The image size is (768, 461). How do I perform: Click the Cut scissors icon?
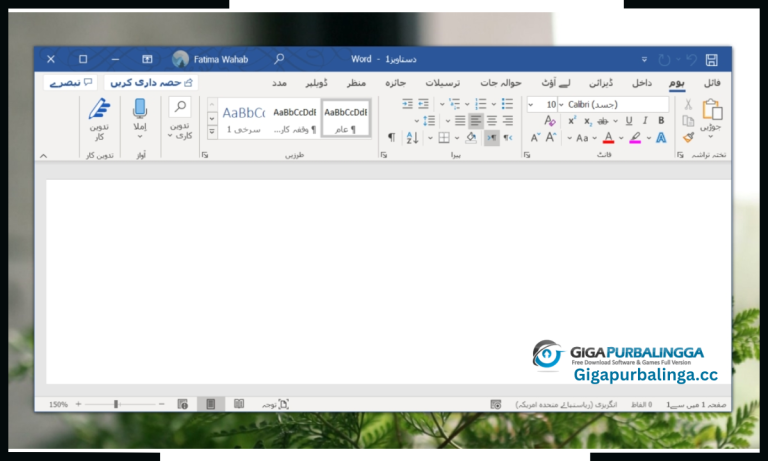688,104
